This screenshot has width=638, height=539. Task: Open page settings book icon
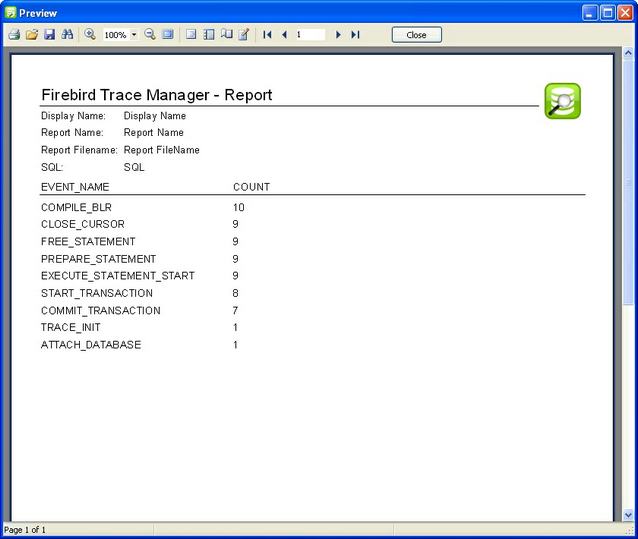(x=227, y=35)
